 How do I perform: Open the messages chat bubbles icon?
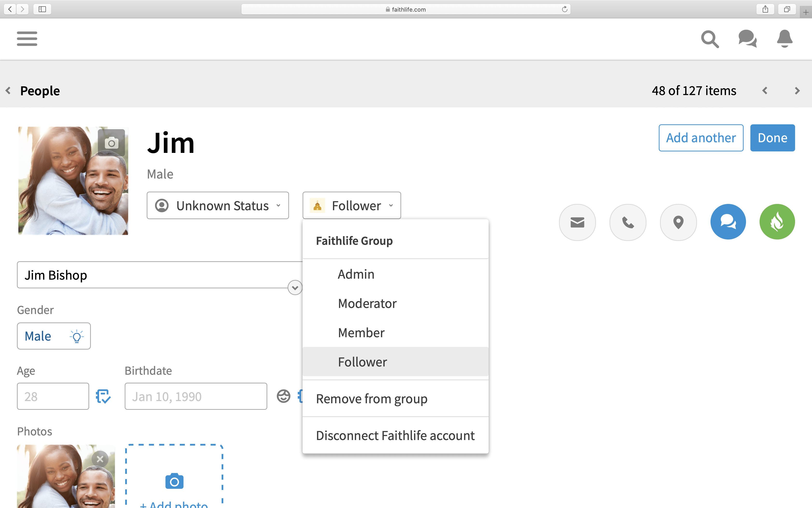click(x=747, y=39)
